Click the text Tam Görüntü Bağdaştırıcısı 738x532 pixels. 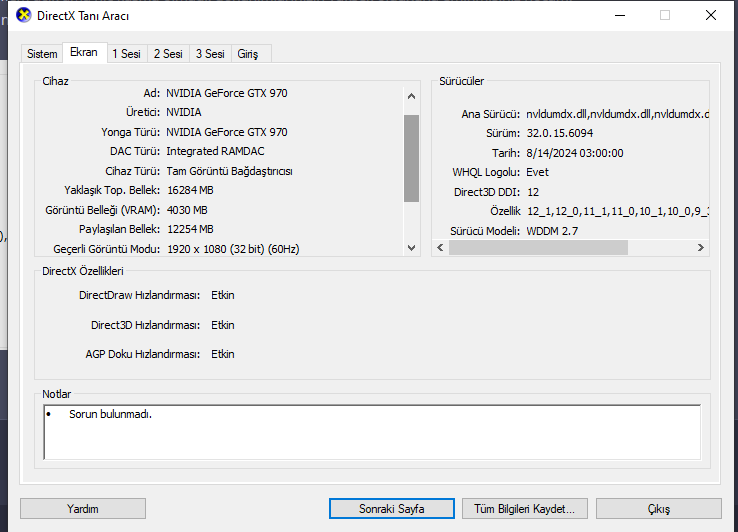(230, 171)
